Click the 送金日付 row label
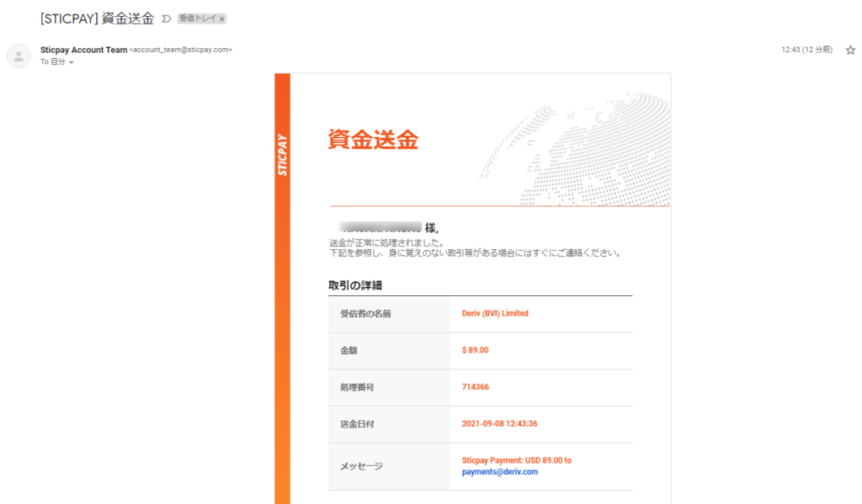This screenshot has width=862, height=504. (x=357, y=424)
